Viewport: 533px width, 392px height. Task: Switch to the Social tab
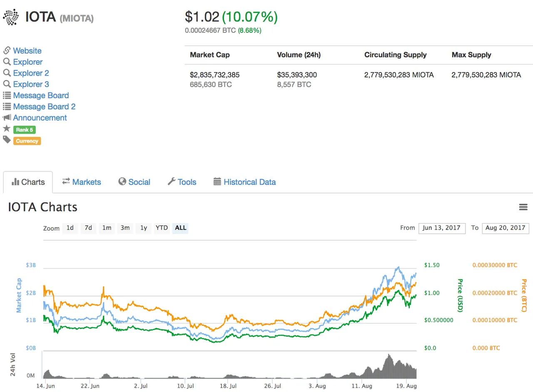coord(134,182)
